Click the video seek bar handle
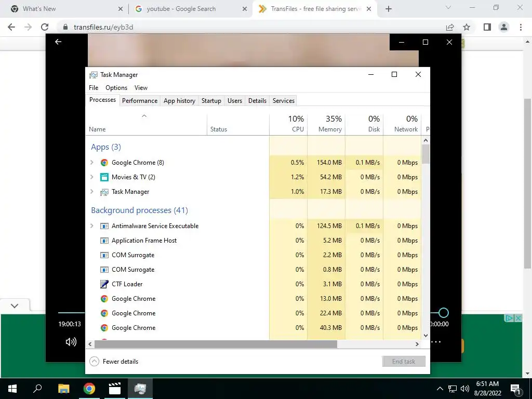The height and width of the screenshot is (399, 532). pyautogui.click(x=444, y=313)
